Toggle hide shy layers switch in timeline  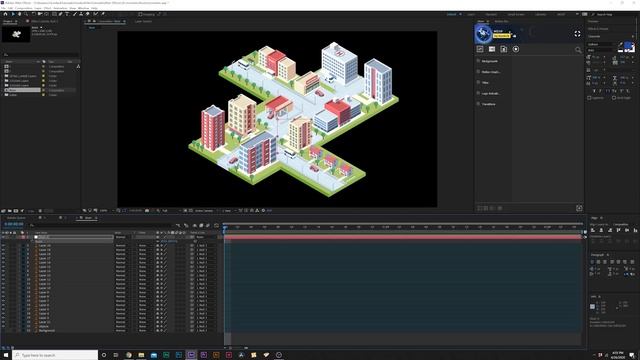(195, 225)
